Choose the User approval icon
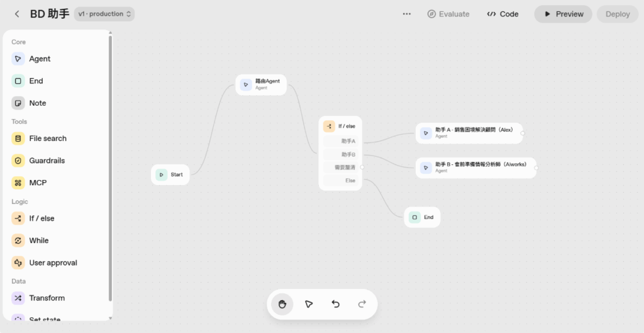Image resolution: width=644 pixels, height=333 pixels. click(18, 262)
